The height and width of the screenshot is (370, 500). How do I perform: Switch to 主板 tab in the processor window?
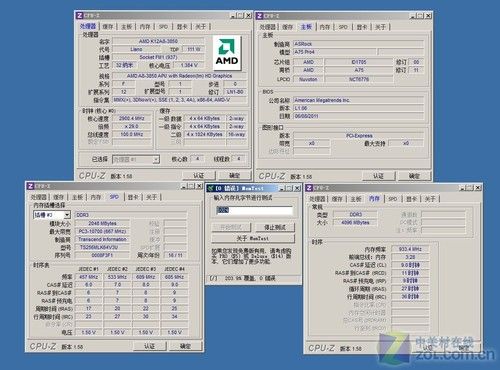click(126, 27)
